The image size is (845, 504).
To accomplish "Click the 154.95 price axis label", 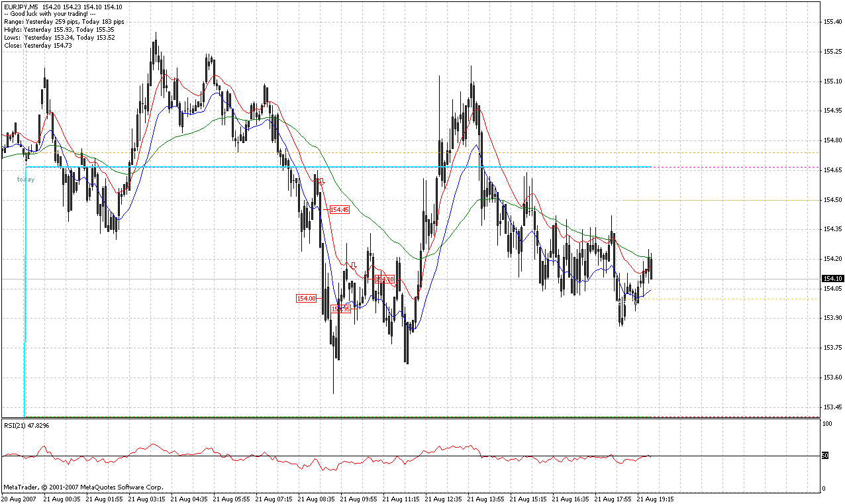I will 833,111.
